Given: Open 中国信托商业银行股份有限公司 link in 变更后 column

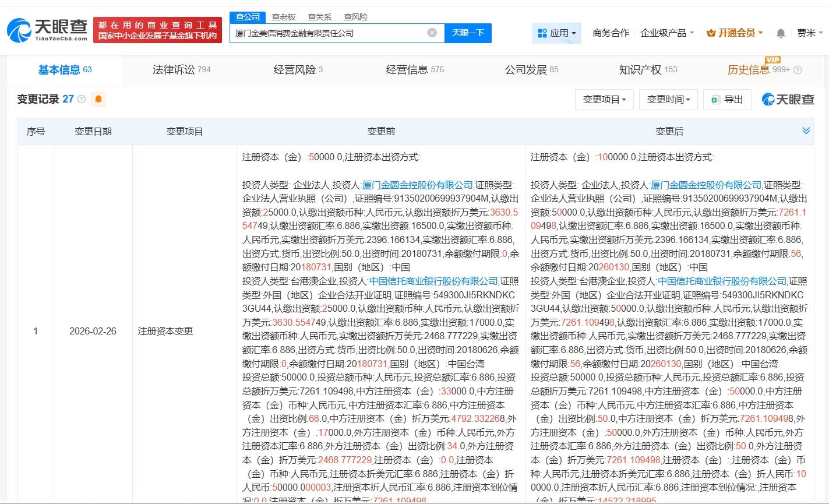Looking at the screenshot, I should (722, 281).
